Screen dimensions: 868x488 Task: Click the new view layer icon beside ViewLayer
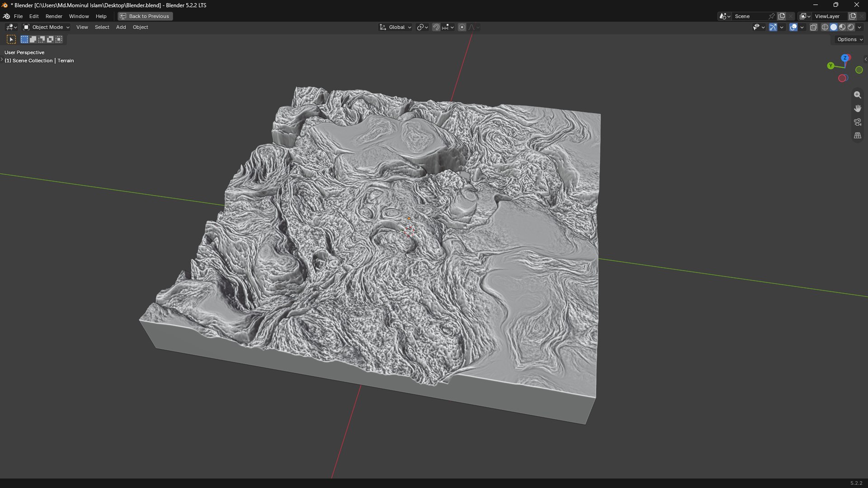tap(852, 16)
